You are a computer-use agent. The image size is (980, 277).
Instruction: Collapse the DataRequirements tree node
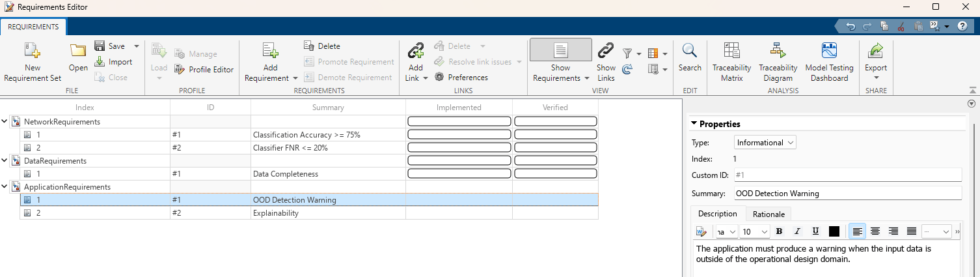coord(5,160)
